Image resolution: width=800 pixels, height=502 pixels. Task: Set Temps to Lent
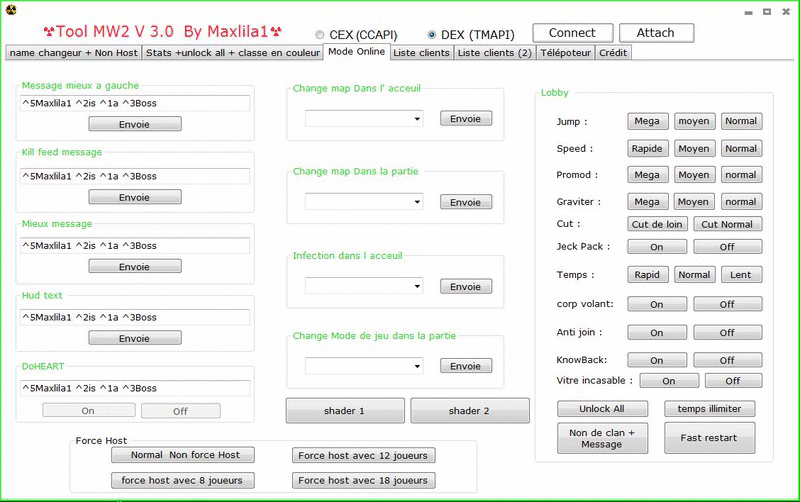pyautogui.click(x=741, y=274)
